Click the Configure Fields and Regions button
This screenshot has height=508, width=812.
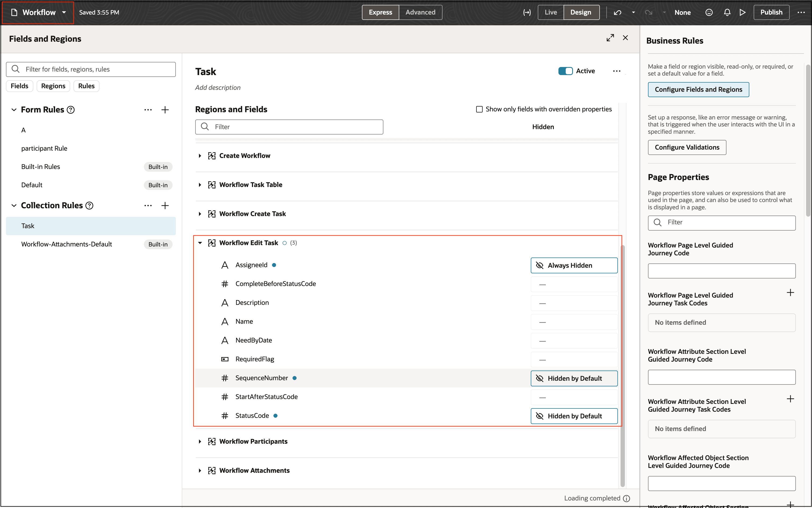(698, 89)
